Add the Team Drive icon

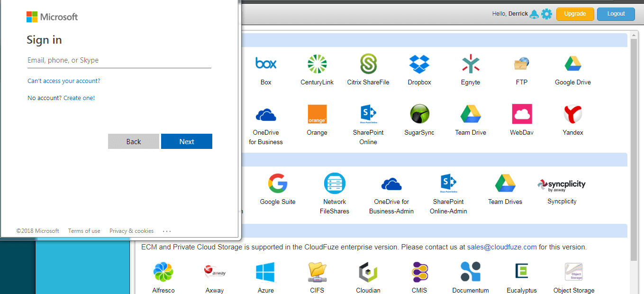[471, 114]
